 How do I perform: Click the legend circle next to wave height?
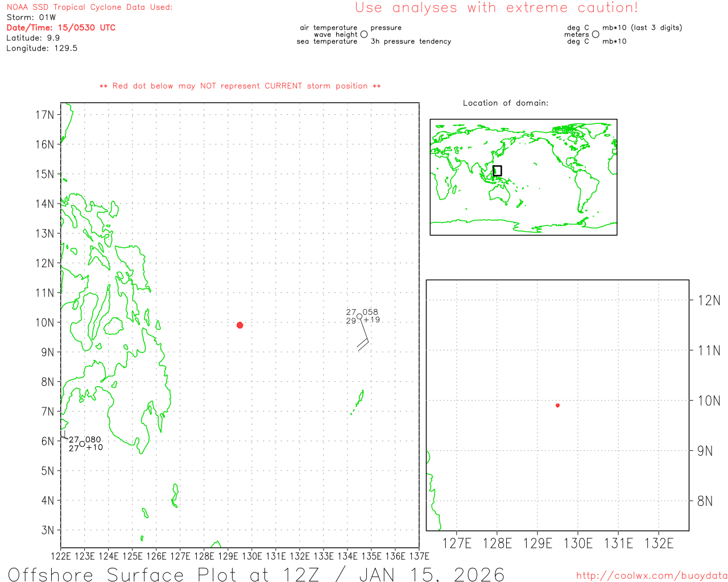[364, 35]
